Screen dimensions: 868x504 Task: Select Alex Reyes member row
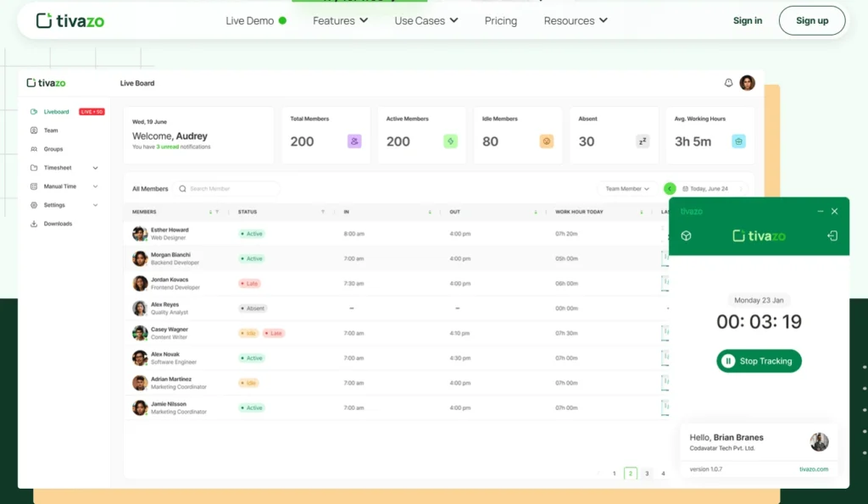point(397,308)
